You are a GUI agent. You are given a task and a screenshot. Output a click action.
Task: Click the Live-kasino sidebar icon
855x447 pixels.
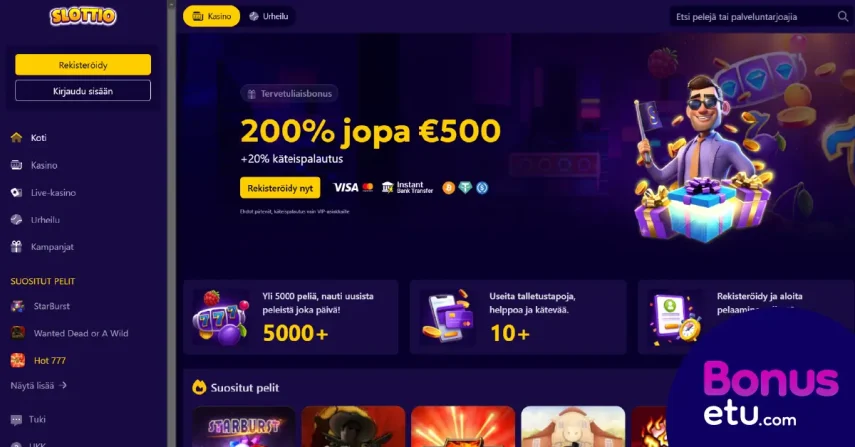16,192
